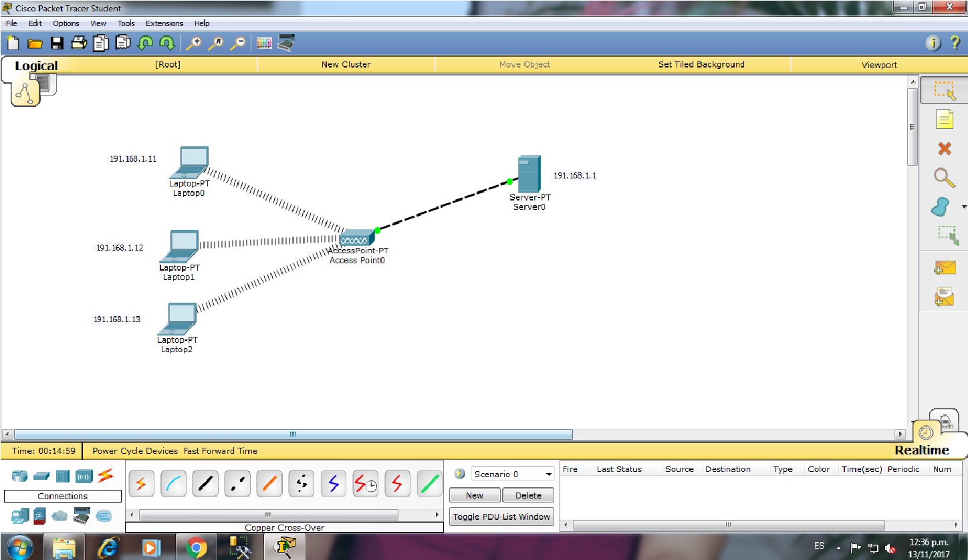Screen dimensions: 968x560
Task: Open the color palette toolbar icon
Action: [x=263, y=42]
